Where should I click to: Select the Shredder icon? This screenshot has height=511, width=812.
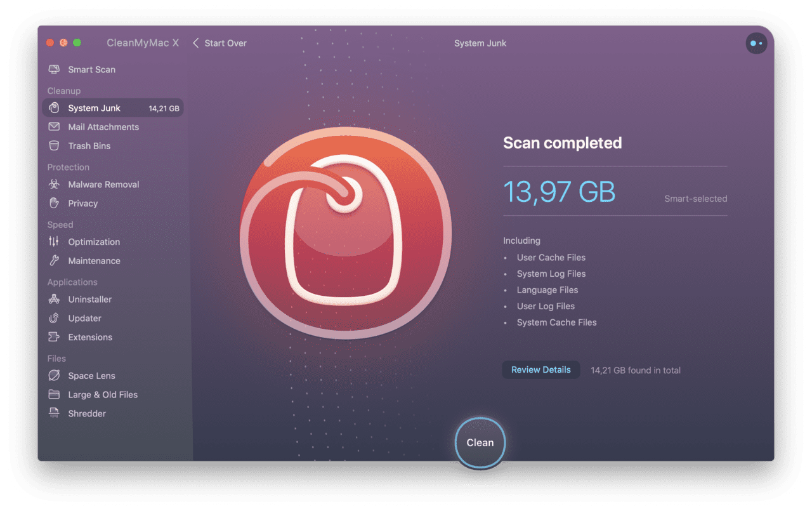pos(54,413)
